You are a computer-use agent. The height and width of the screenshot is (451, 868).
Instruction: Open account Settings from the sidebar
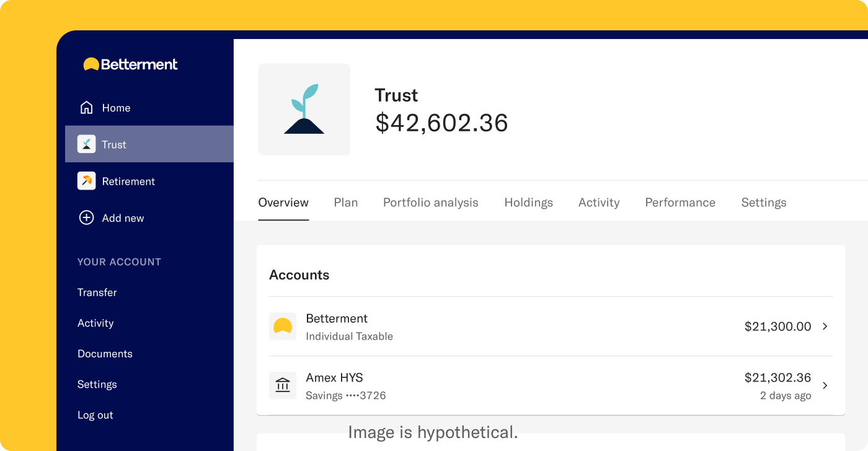[x=97, y=384]
